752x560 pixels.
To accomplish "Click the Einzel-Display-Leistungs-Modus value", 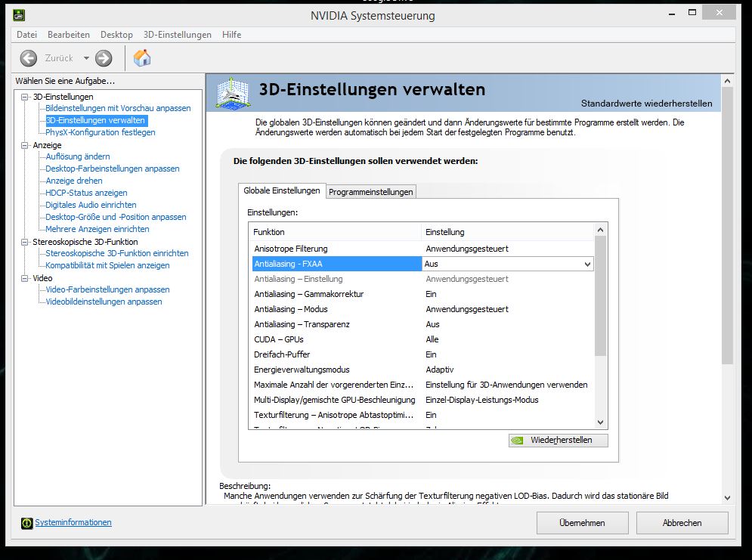I will (x=482, y=400).
